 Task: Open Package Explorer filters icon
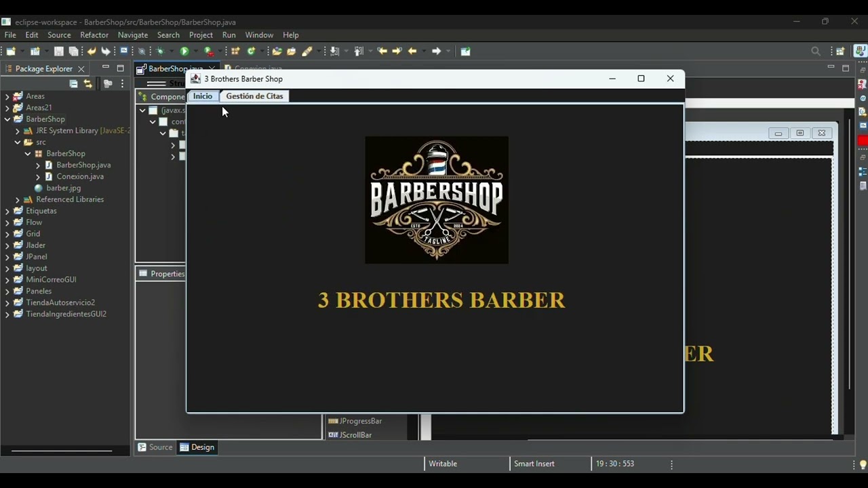(108, 83)
